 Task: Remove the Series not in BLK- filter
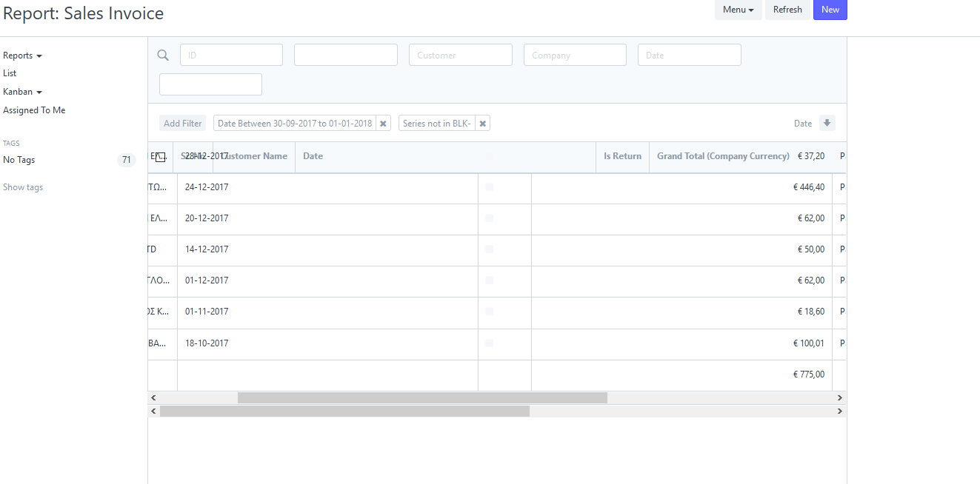click(x=482, y=123)
